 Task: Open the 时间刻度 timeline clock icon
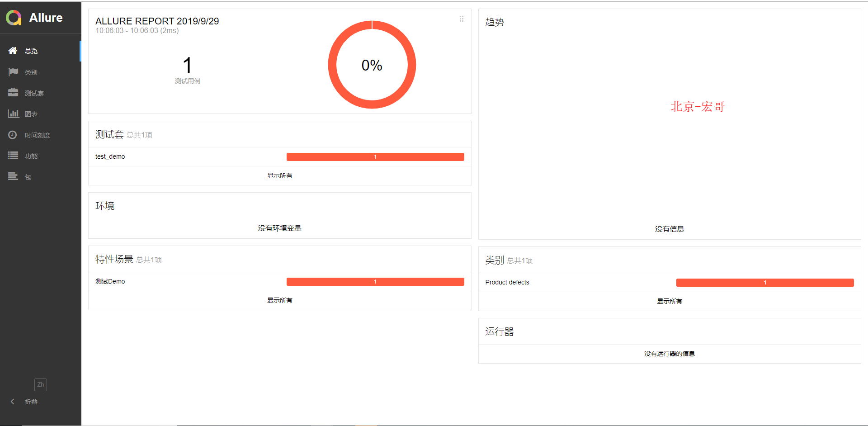point(13,135)
